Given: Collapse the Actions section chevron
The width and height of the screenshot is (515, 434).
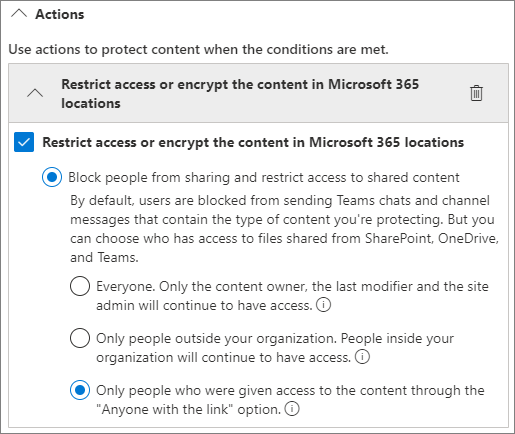Looking at the screenshot, I should coord(19,14).
